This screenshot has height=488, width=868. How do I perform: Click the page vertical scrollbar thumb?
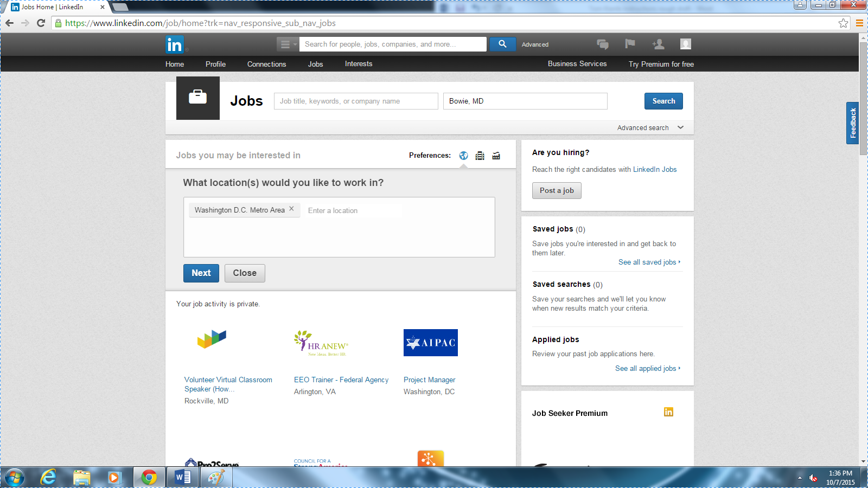[x=863, y=99]
